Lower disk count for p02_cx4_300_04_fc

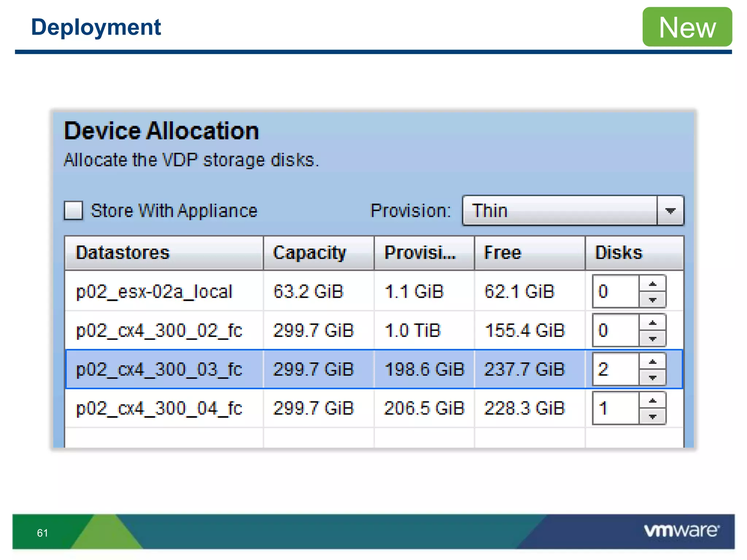[653, 416]
